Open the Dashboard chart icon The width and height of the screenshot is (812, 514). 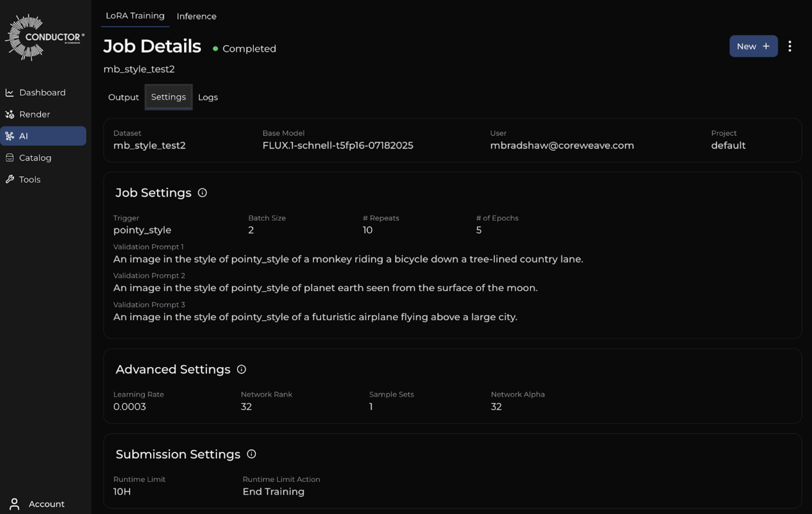pyautogui.click(x=10, y=93)
